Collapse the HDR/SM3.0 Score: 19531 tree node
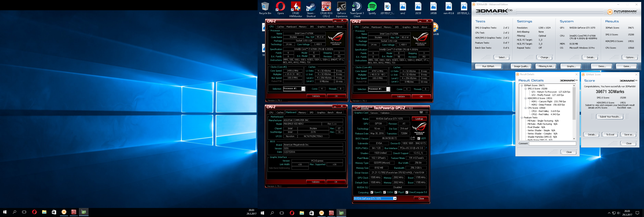This screenshot has height=217, width=644. pyautogui.click(x=525, y=98)
